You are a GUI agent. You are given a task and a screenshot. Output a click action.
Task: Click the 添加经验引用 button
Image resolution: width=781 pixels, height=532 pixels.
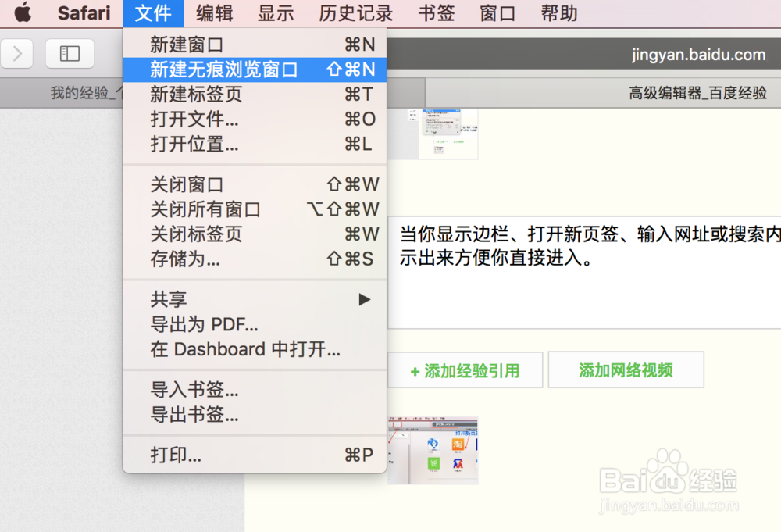coord(465,370)
